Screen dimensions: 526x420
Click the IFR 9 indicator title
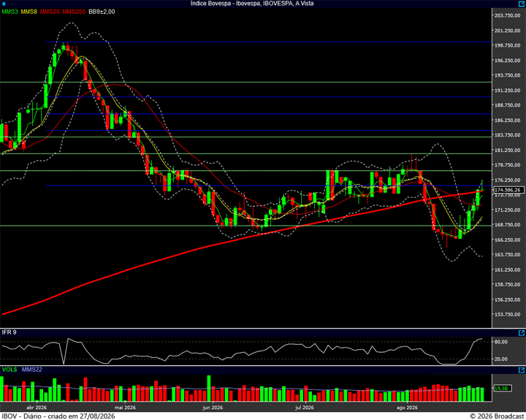pos(9,332)
